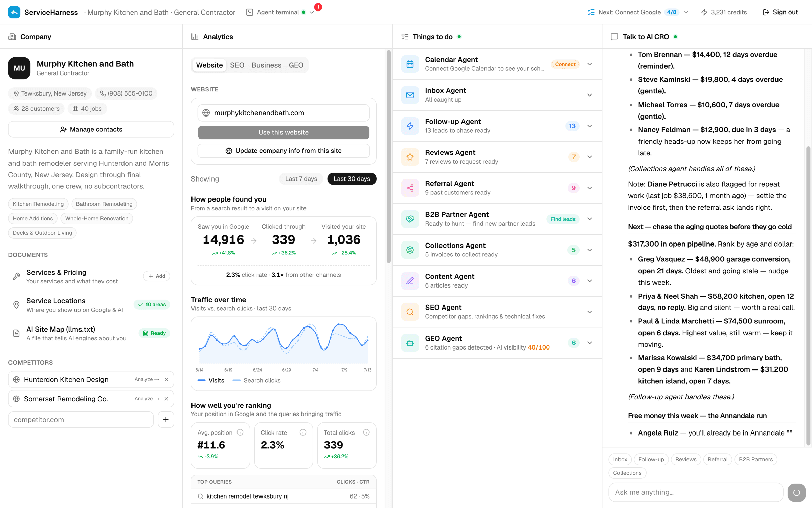Click the Avg. position info icon
The image size is (812, 508).
click(240, 432)
